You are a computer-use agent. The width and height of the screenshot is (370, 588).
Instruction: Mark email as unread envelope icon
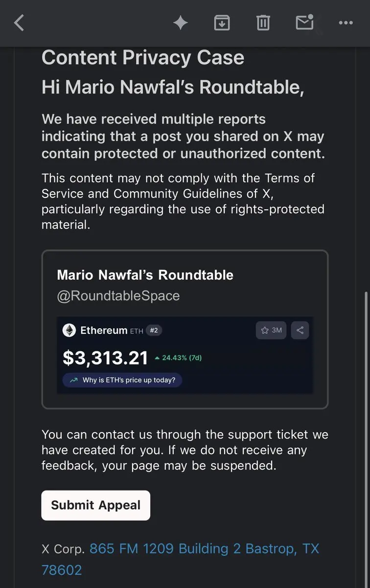(304, 22)
